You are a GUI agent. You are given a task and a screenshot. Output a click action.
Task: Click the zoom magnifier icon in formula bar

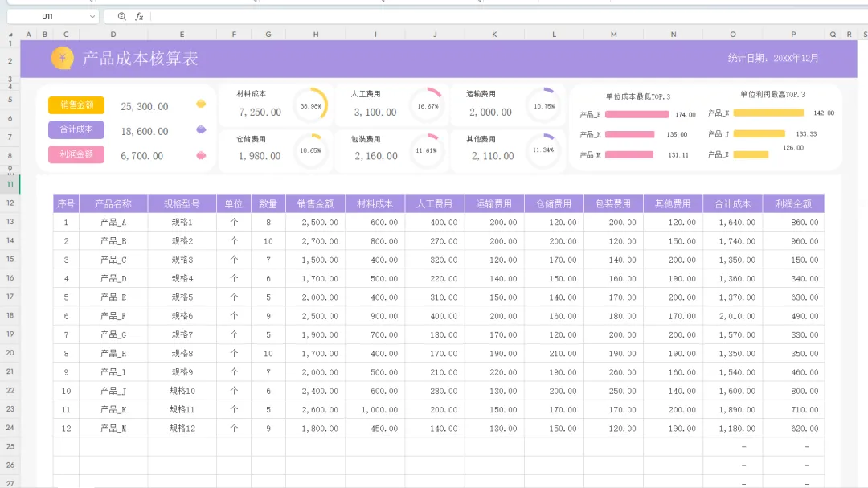(x=121, y=16)
